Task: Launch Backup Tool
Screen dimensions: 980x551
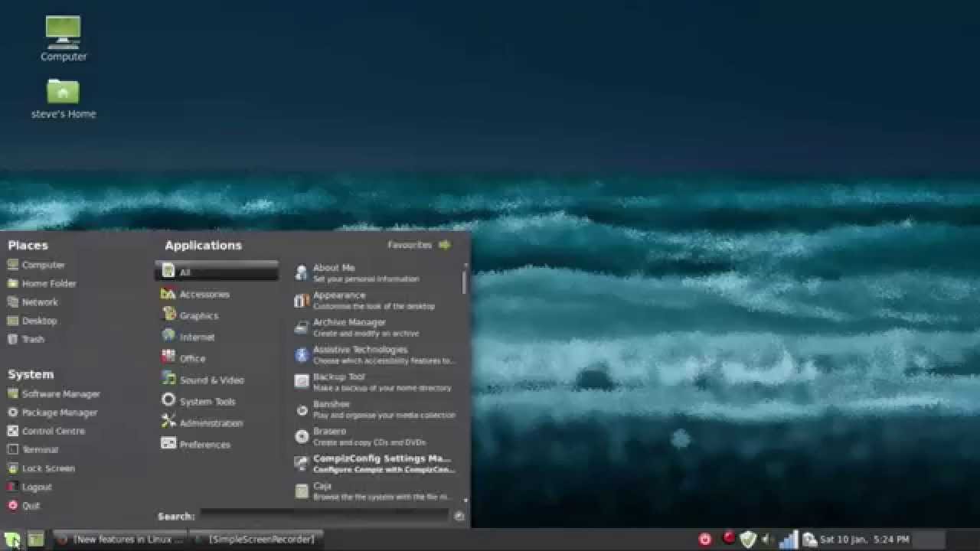Action: [376, 382]
